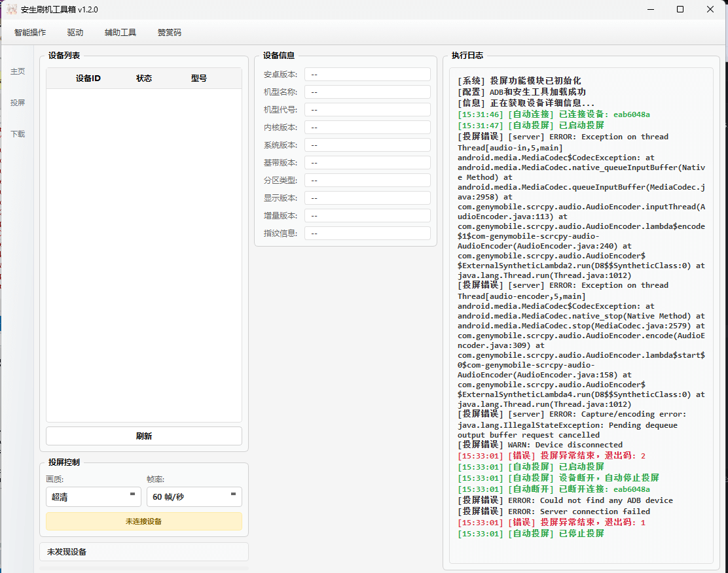Switch to the 主页 sidebar tab
The image size is (728, 573).
coord(18,71)
